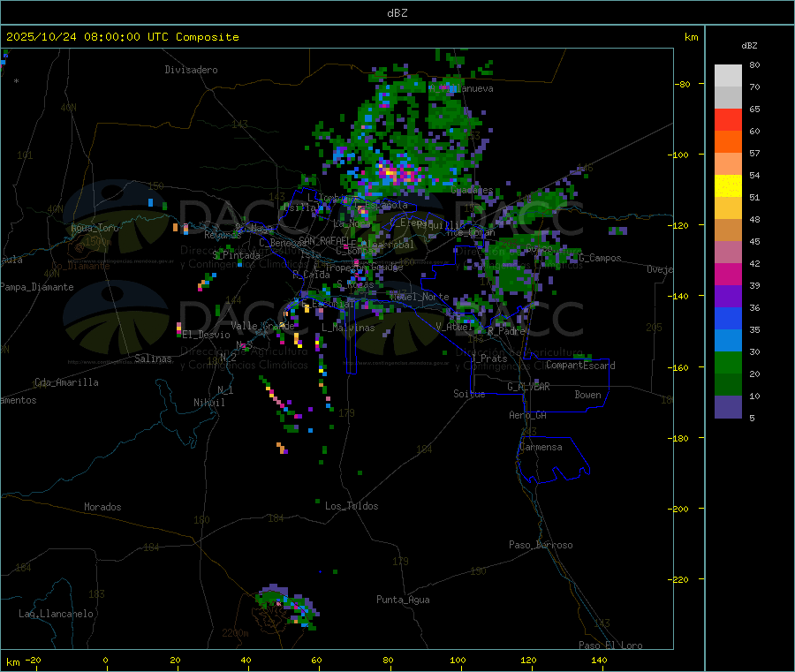
Task: Select the 'Divisadero' place label
Action: (x=191, y=70)
